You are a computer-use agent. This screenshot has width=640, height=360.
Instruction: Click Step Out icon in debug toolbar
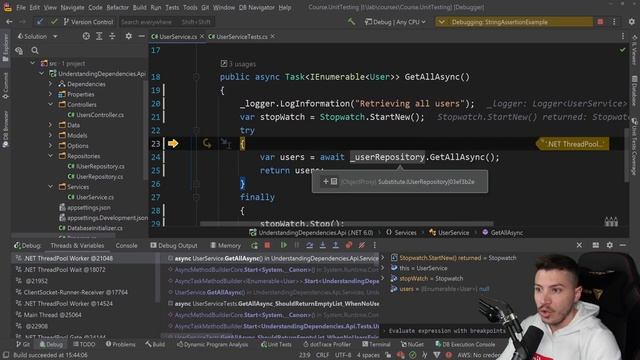(336, 245)
